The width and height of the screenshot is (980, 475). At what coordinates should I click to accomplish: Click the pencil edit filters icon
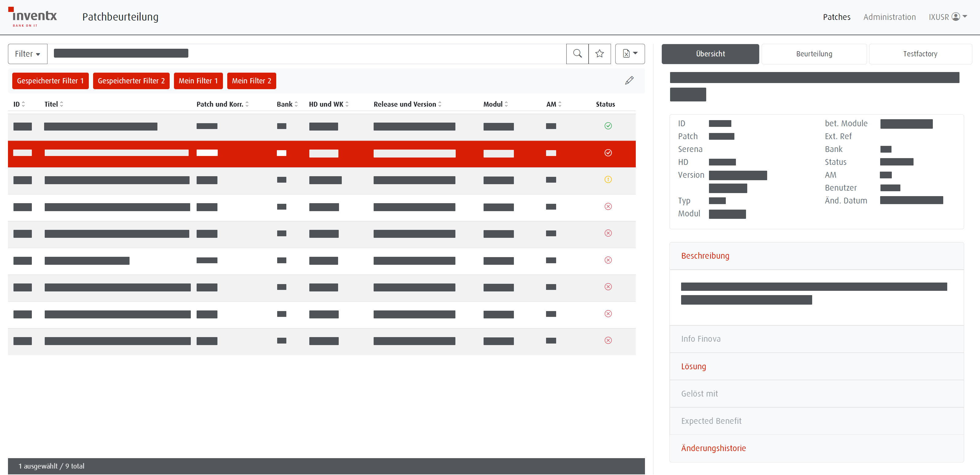(629, 80)
